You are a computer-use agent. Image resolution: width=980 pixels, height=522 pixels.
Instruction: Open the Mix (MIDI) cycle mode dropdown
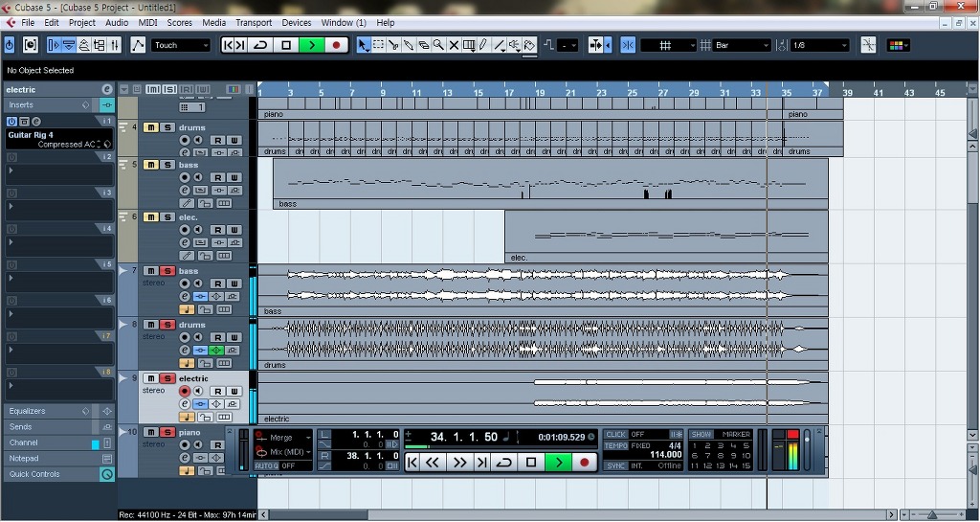point(282,452)
